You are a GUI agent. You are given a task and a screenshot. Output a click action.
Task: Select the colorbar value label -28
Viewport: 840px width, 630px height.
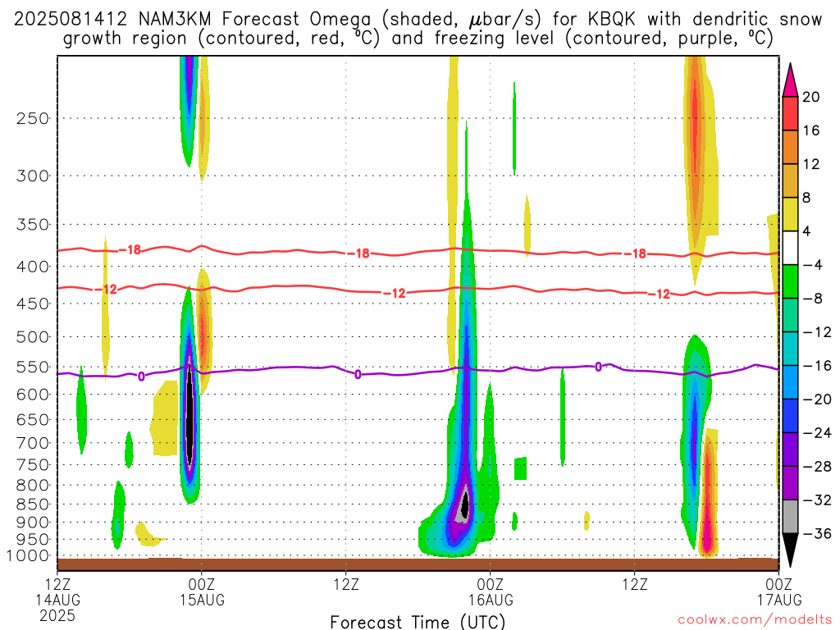817,466
